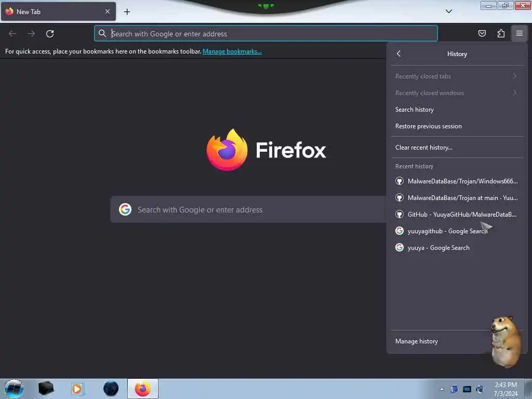Click the blue flag tray icon
Screen dimensions: 532x399
click(454, 389)
